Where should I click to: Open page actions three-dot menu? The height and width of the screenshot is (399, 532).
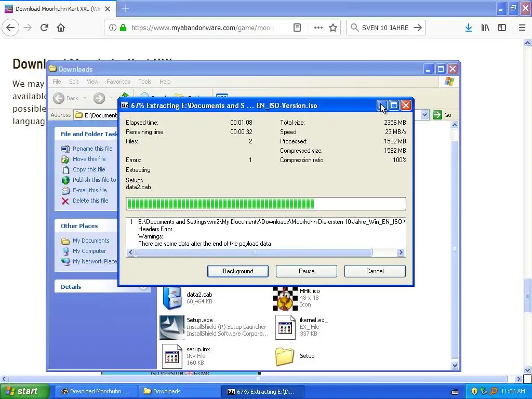(x=318, y=28)
